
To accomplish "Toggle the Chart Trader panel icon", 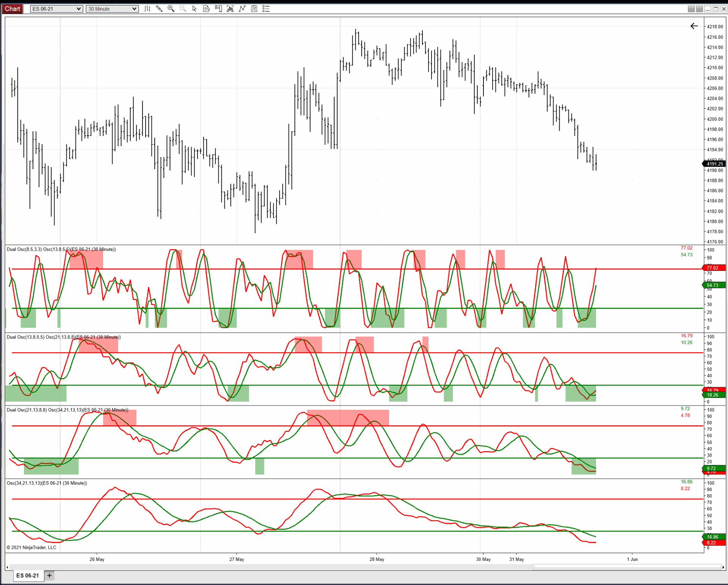I will coord(218,8).
